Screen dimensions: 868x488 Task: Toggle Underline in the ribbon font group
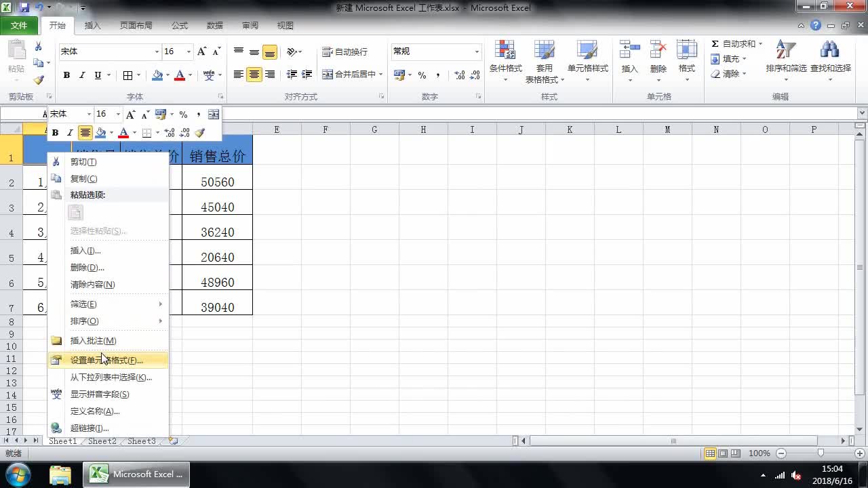point(98,75)
